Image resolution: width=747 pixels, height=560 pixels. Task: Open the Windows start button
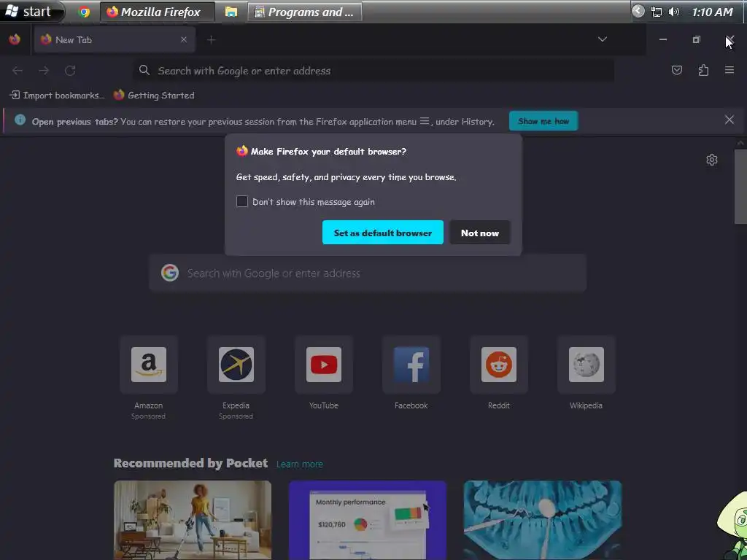32,12
